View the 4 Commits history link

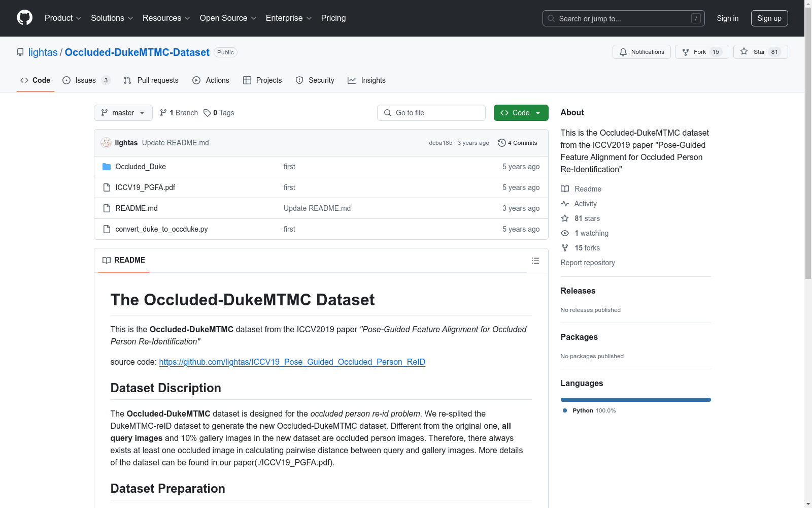click(x=518, y=143)
